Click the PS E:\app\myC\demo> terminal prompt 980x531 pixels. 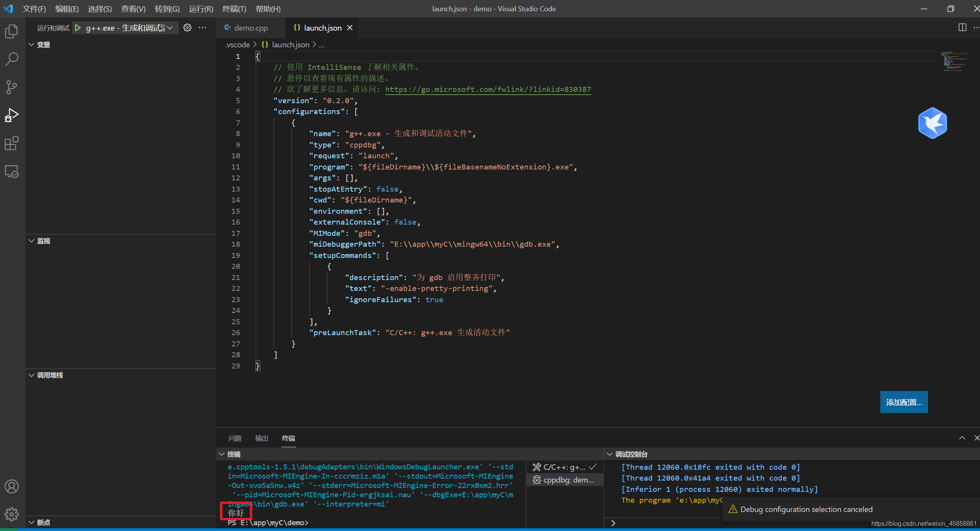pyautogui.click(x=268, y=522)
